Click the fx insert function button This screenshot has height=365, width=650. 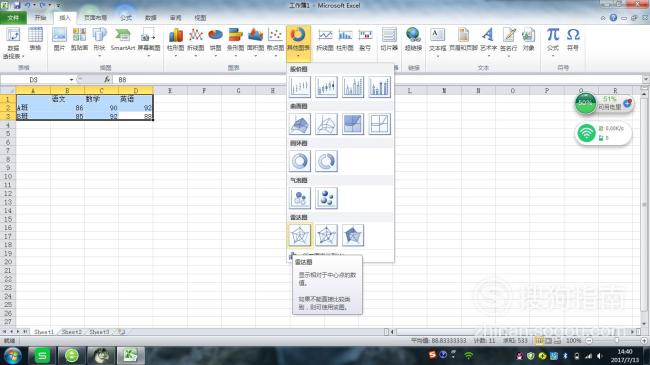click(107, 79)
